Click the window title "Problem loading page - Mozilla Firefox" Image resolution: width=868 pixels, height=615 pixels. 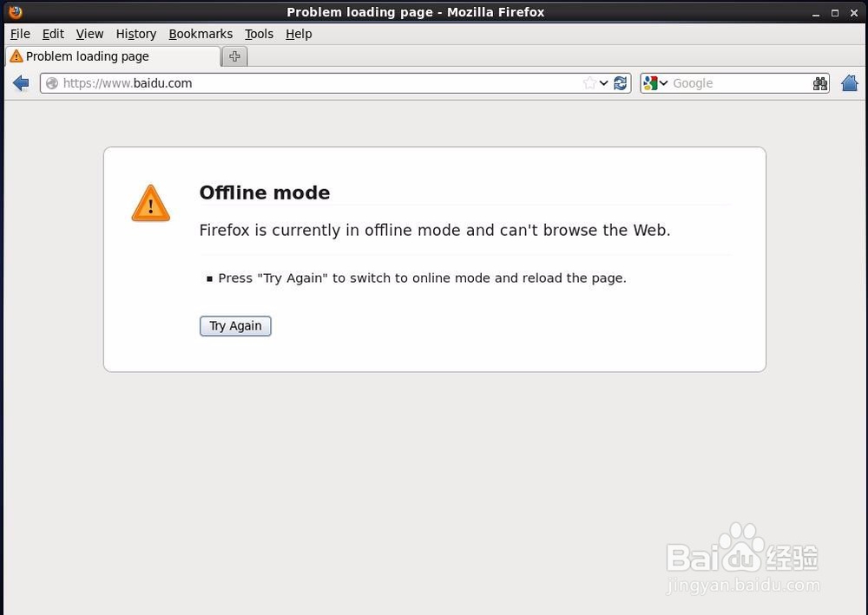[415, 12]
